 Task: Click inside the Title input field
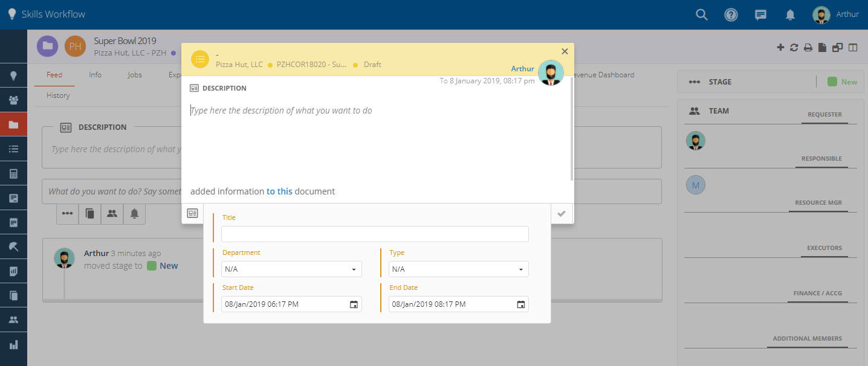pos(375,234)
